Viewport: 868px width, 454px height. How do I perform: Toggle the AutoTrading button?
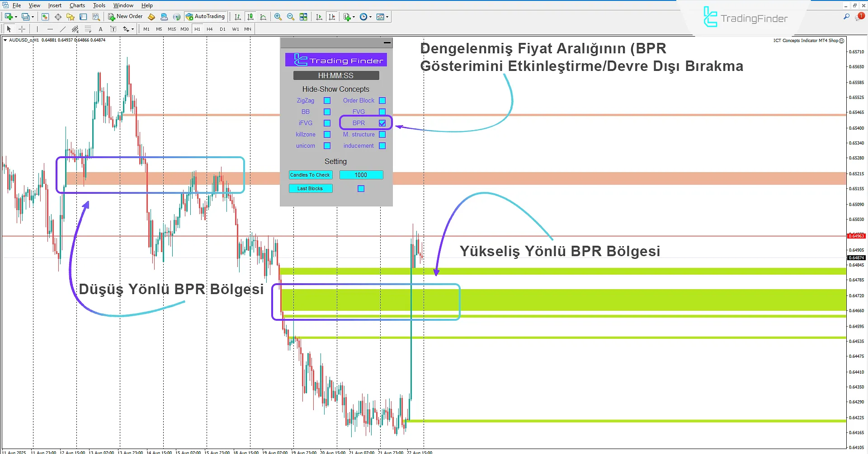click(205, 17)
